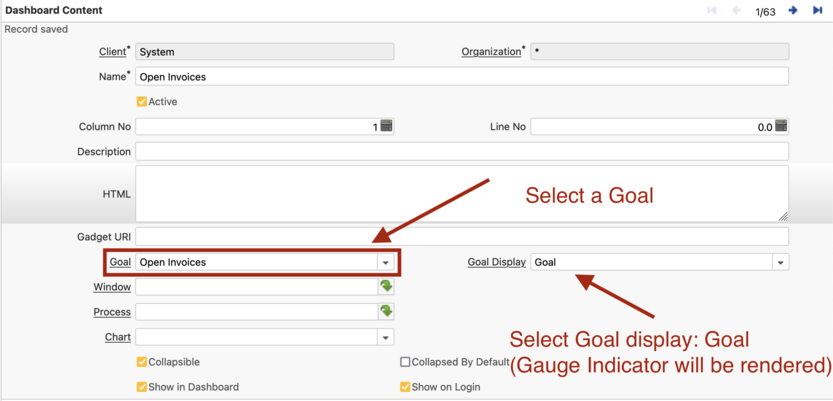This screenshot has width=833, height=401.
Task: Enable Collapsed By Default checkbox
Action: (405, 362)
